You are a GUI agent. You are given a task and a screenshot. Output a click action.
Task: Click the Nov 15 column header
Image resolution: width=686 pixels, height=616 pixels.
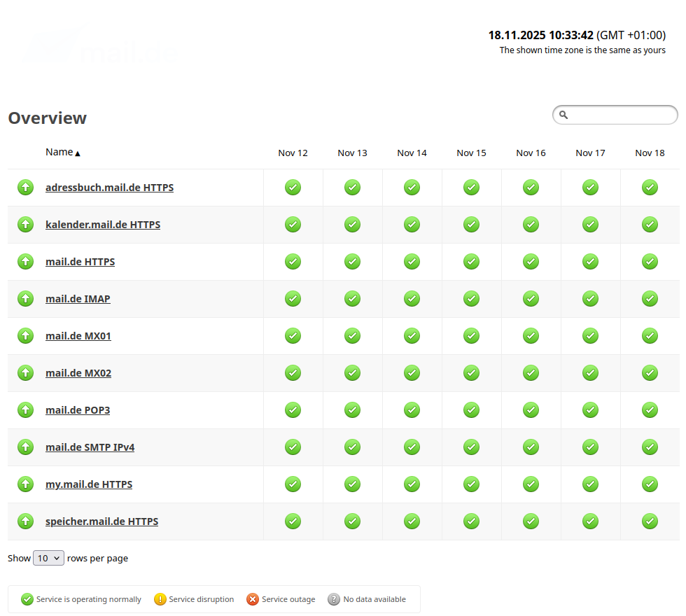click(x=471, y=153)
